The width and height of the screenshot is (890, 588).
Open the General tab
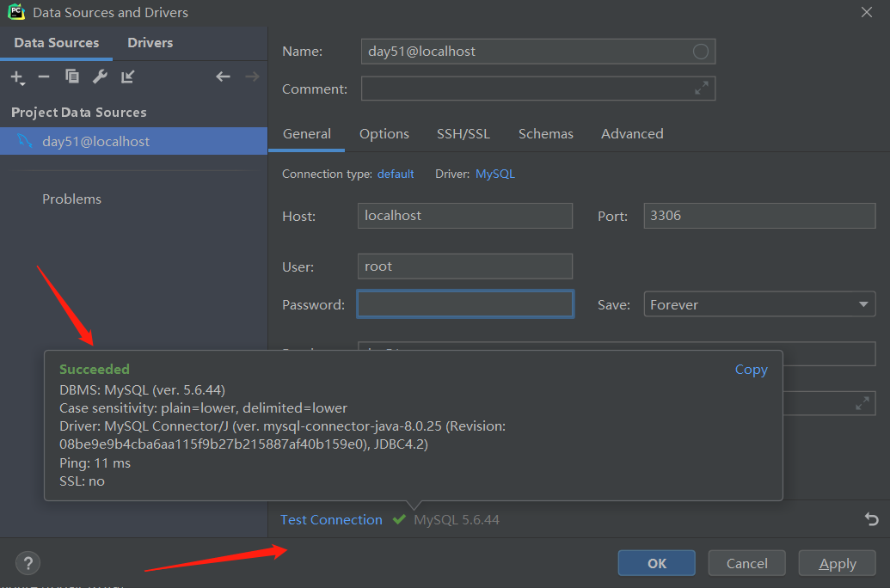[306, 134]
